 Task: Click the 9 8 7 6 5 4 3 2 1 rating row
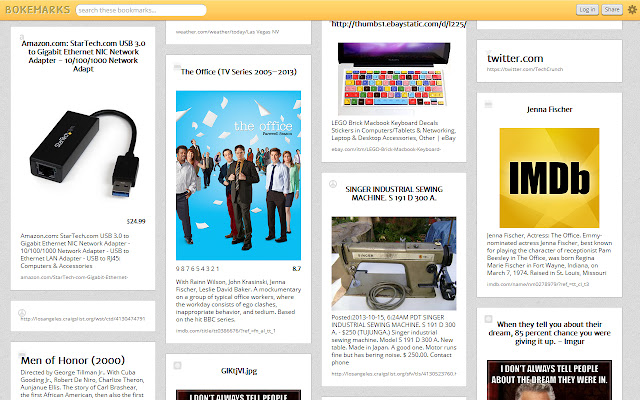pyautogui.click(x=198, y=269)
